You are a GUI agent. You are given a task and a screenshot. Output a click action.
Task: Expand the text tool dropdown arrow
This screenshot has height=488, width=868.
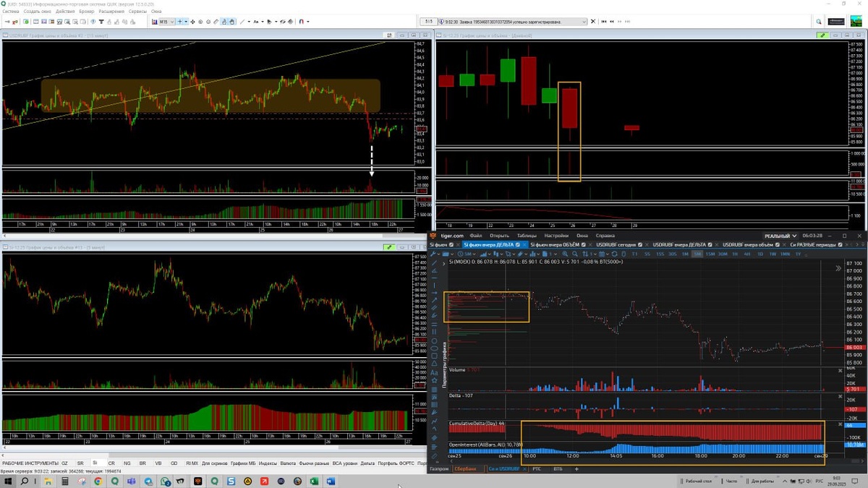tap(263, 22)
